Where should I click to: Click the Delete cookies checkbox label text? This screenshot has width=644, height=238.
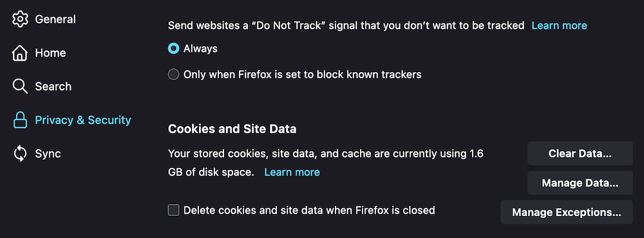[309, 210]
